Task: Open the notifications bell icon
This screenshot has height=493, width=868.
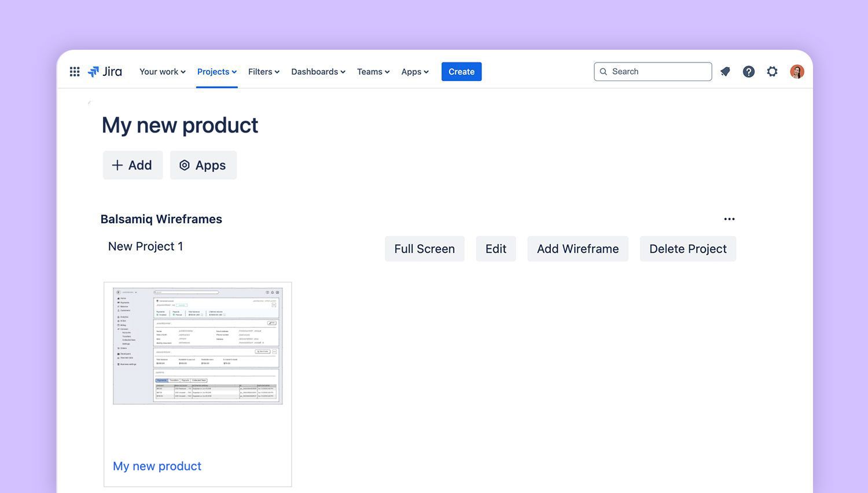Action: 725,72
